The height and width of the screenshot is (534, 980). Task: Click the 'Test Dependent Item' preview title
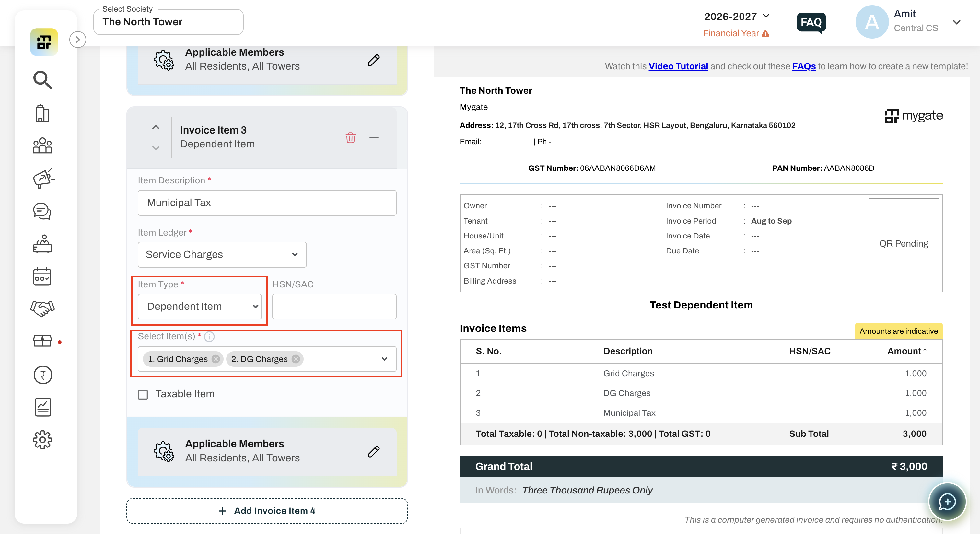point(701,305)
